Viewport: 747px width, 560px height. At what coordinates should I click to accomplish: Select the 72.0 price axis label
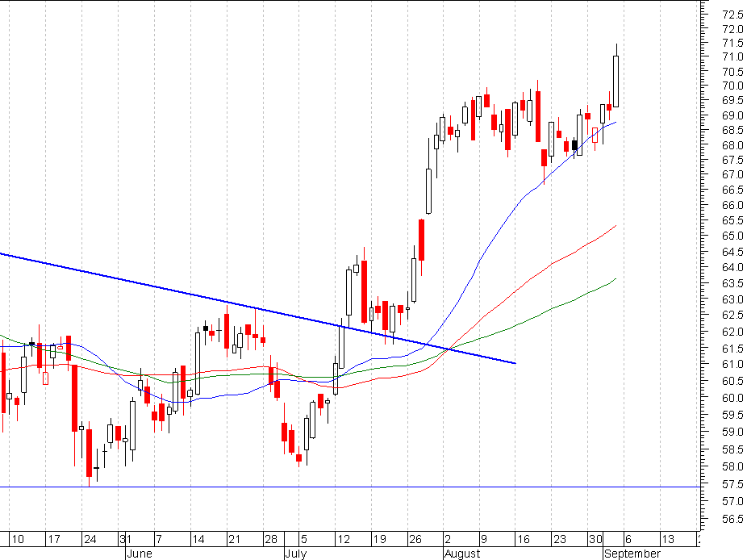pyautogui.click(x=732, y=29)
